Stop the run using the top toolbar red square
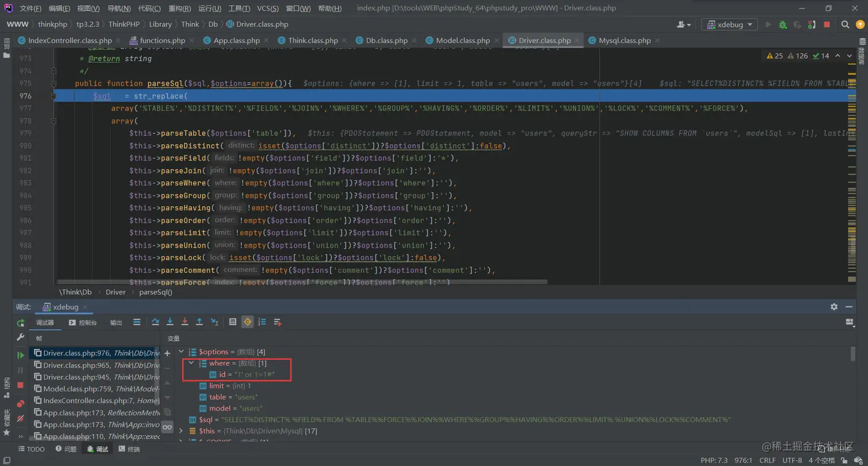Screen dimensions: 868x466 (827, 25)
